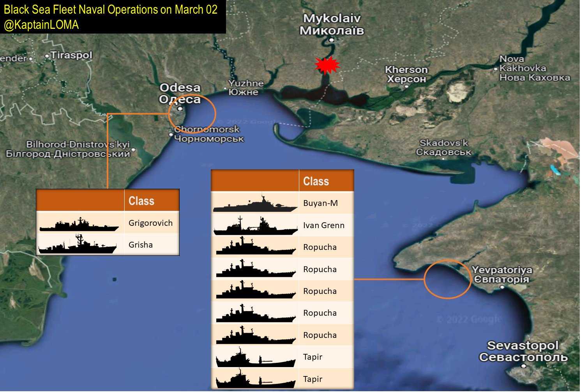Click the 'Buyan-M' class cell
Screen dimensions: 581x392
tap(326, 203)
